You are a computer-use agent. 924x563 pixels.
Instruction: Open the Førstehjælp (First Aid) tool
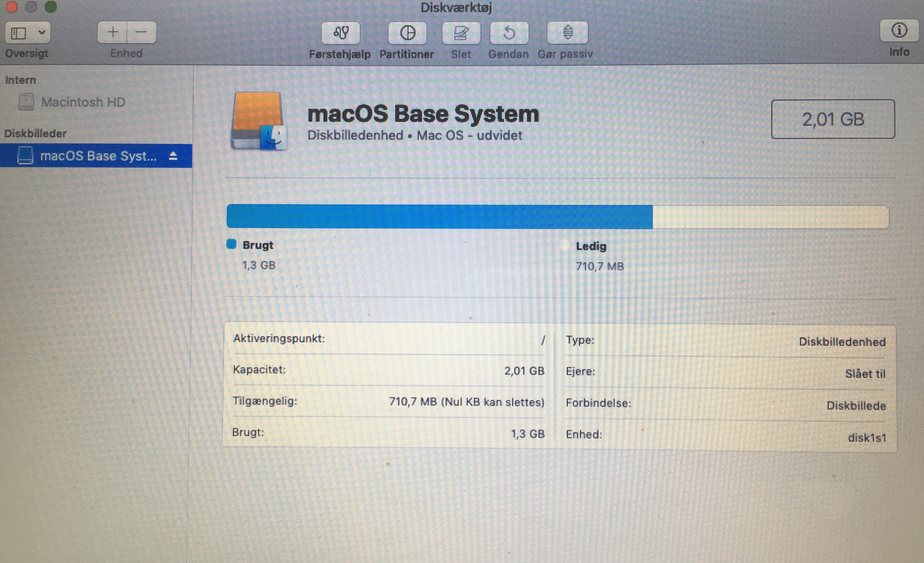[341, 33]
